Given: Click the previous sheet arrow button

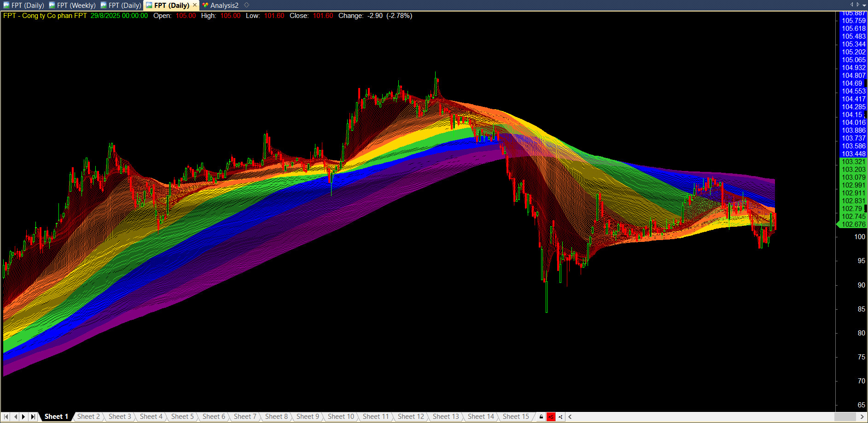Looking at the screenshot, I should pos(15,417).
